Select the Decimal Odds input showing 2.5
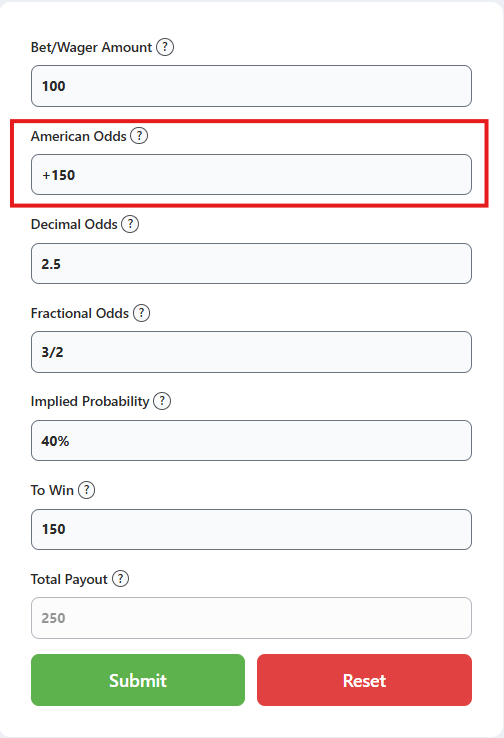This screenshot has width=504, height=738. pyautogui.click(x=251, y=264)
